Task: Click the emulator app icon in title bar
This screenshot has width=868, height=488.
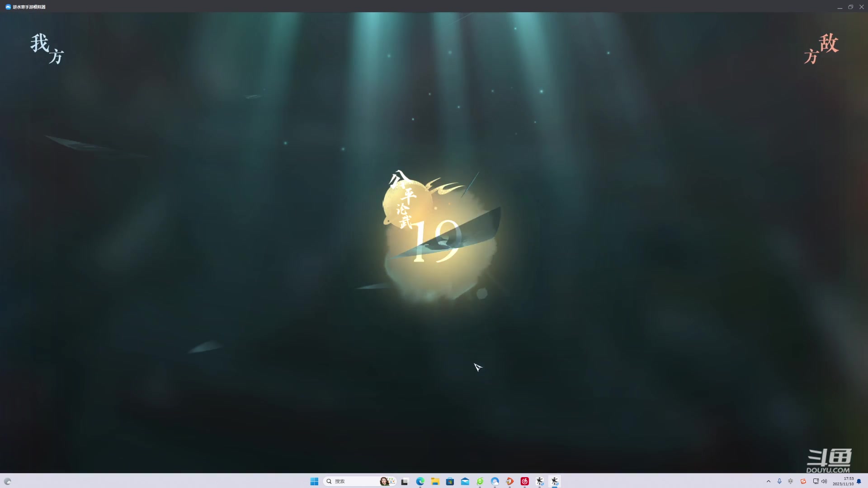Action: (x=8, y=7)
